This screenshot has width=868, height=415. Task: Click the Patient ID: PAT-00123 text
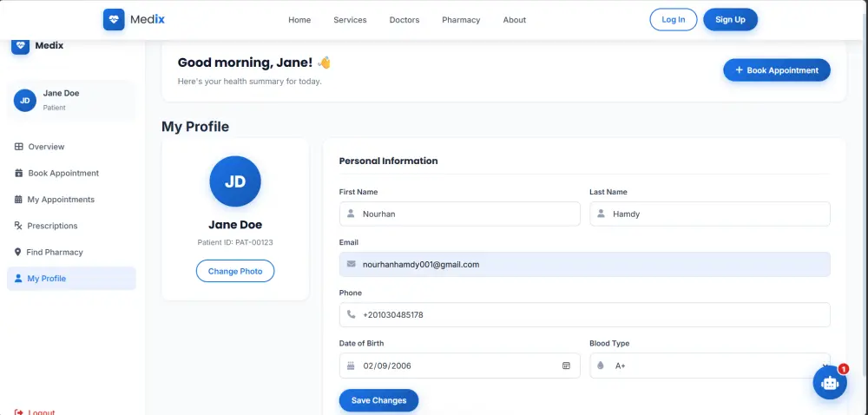pos(235,242)
